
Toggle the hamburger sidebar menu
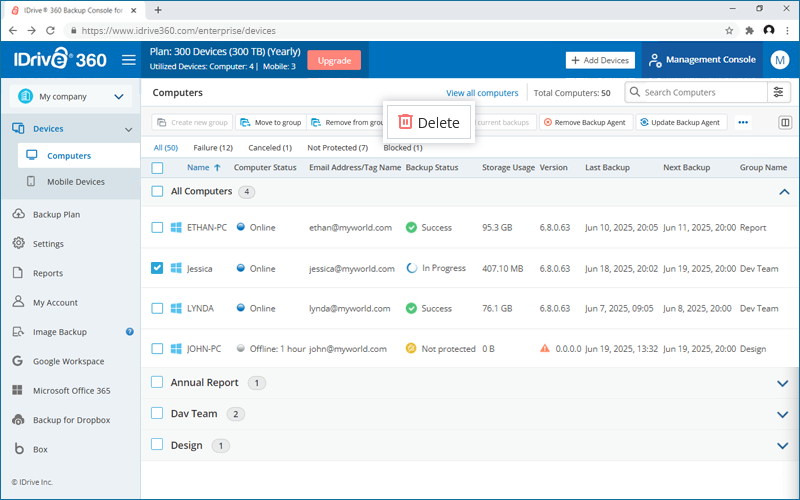(129, 60)
